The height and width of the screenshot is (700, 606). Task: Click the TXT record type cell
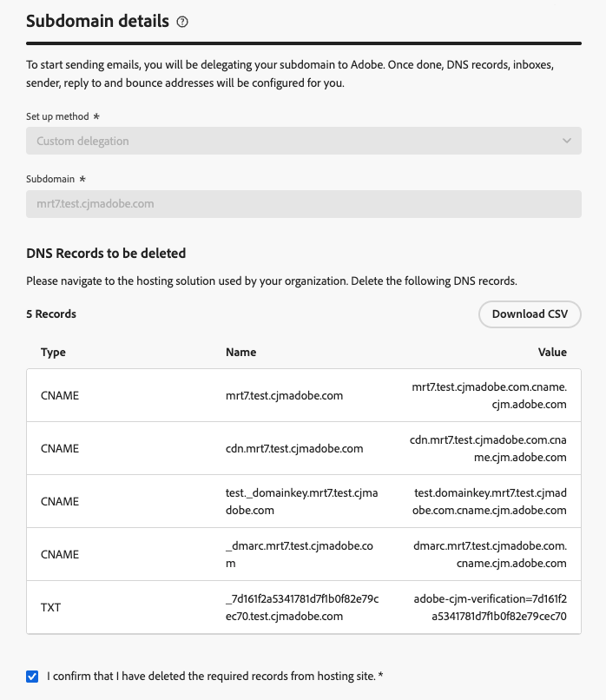click(51, 608)
